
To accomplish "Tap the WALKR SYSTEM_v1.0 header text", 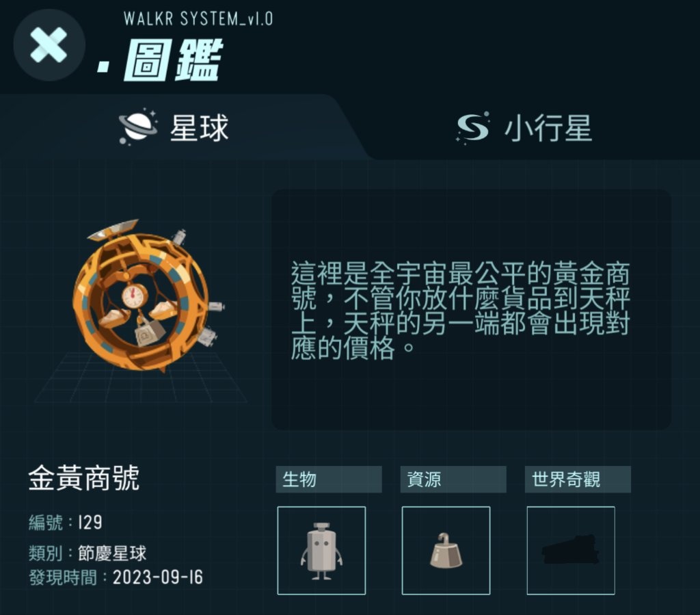I will click(x=198, y=18).
